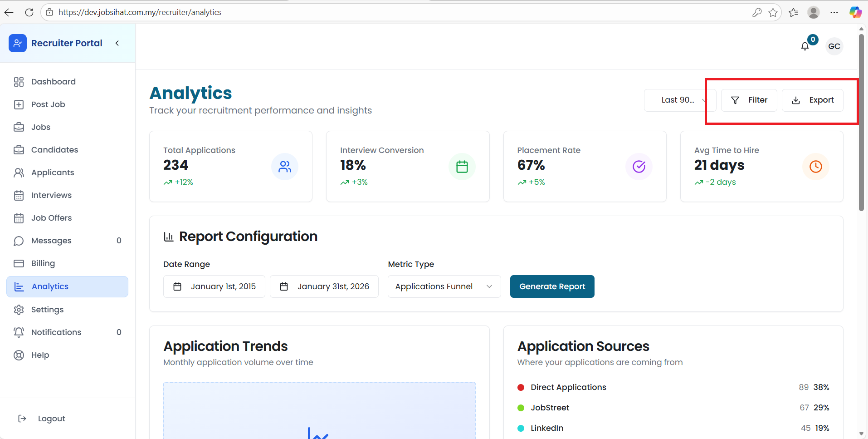Export the analytics data

click(x=813, y=100)
